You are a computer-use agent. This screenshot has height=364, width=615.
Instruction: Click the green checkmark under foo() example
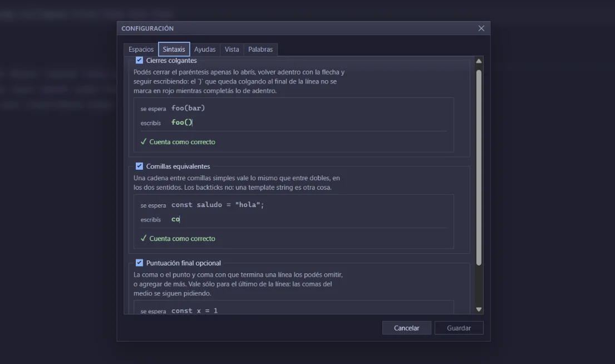point(144,141)
